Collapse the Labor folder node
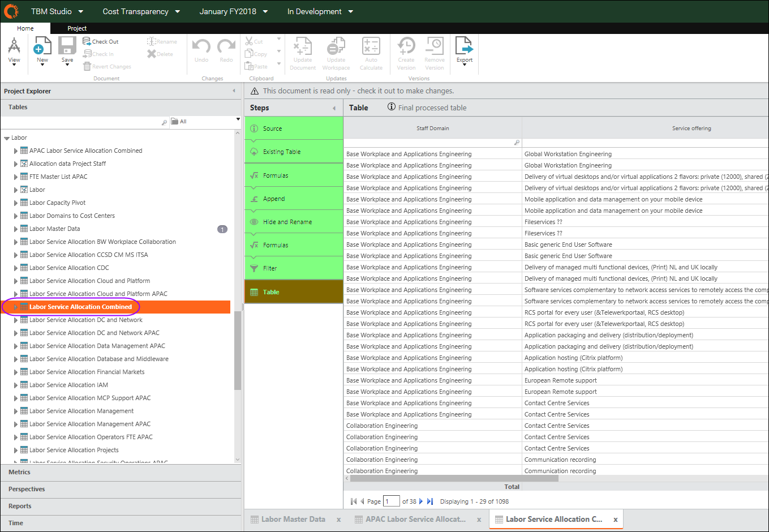Viewport: 769px width, 532px height. (7, 138)
